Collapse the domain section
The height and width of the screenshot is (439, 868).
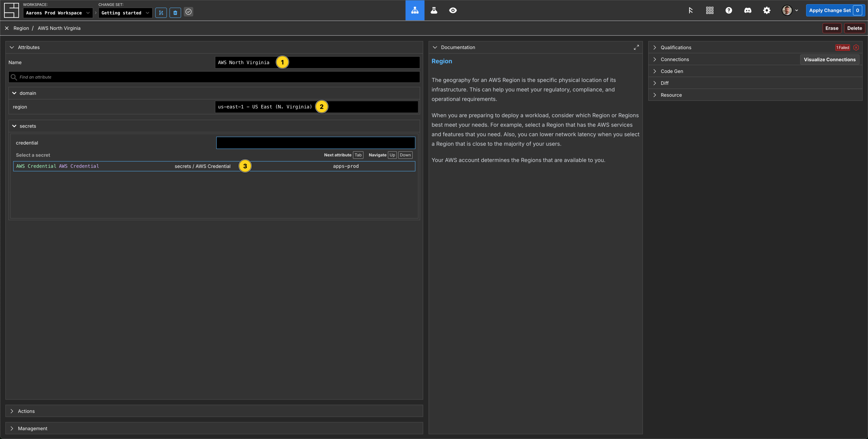pos(14,93)
